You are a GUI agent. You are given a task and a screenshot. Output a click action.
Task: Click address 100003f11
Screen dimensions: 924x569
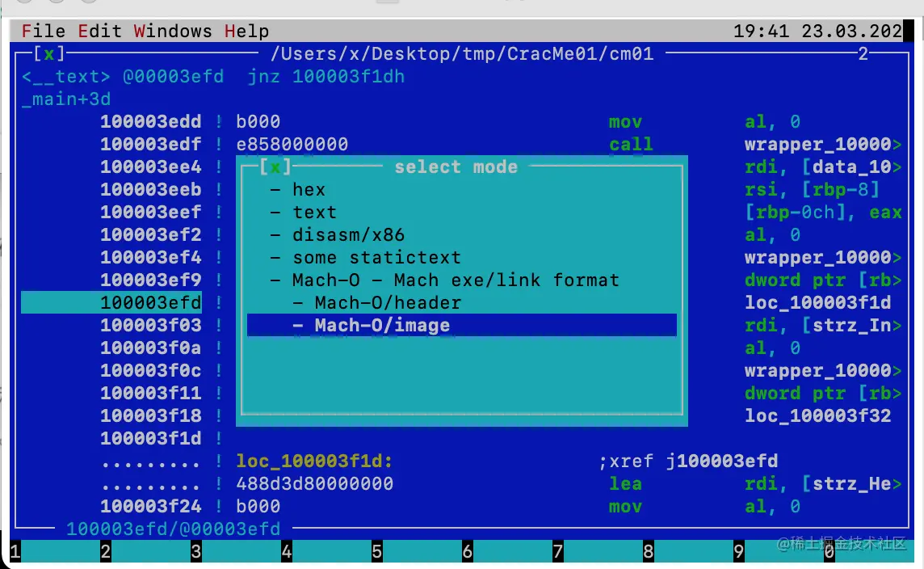[151, 394]
